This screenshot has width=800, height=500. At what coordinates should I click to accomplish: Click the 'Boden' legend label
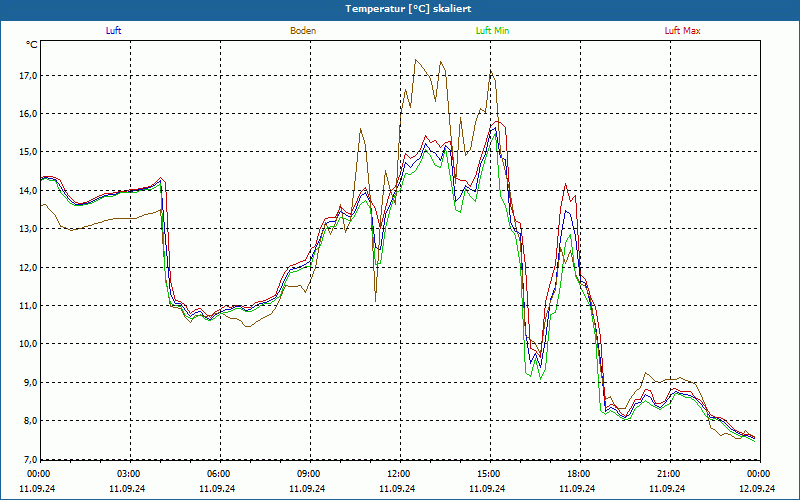coord(303,31)
